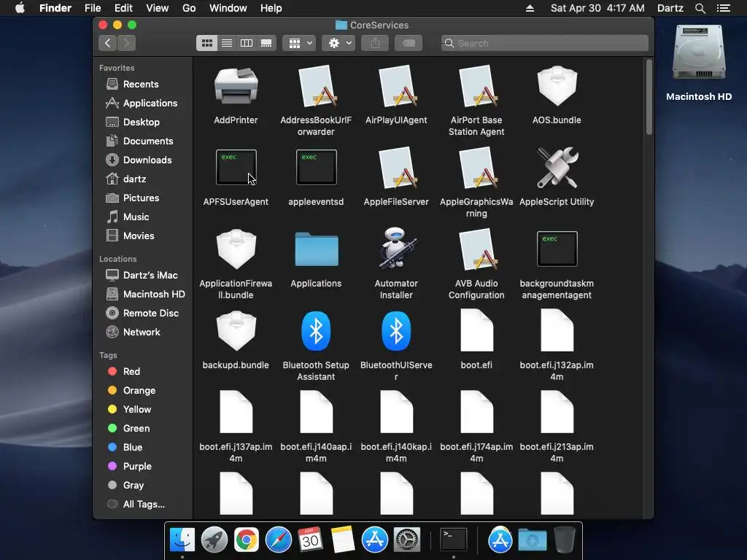Viewport: 747px width, 560px height.
Task: Go back to previous folder
Action: 108,43
